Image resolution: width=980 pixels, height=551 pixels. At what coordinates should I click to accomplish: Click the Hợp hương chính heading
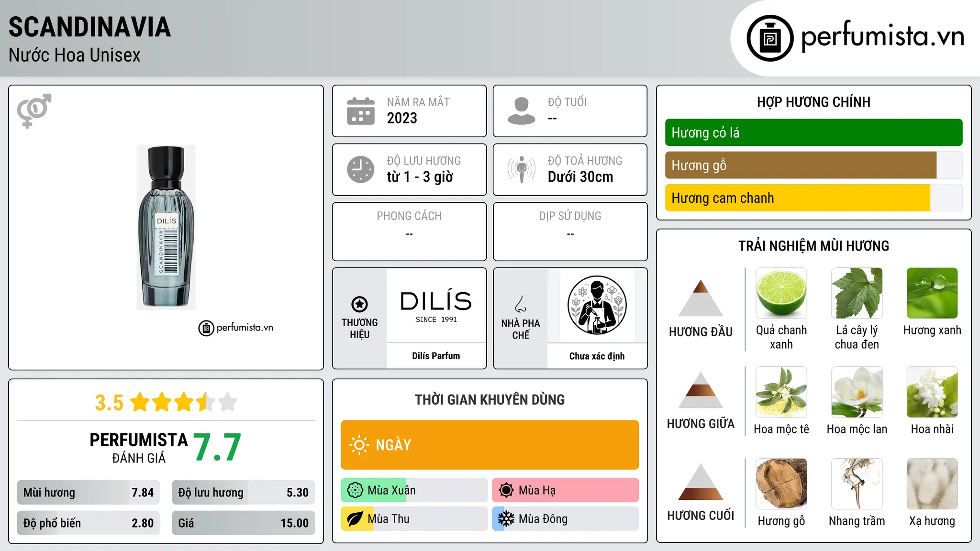[813, 102]
